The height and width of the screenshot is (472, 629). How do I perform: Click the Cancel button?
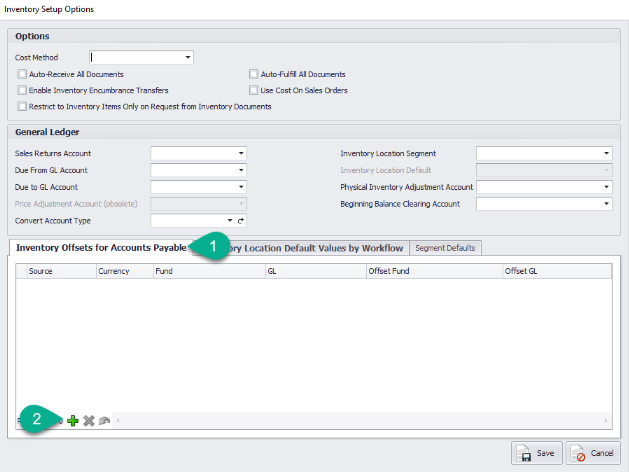tap(592, 453)
